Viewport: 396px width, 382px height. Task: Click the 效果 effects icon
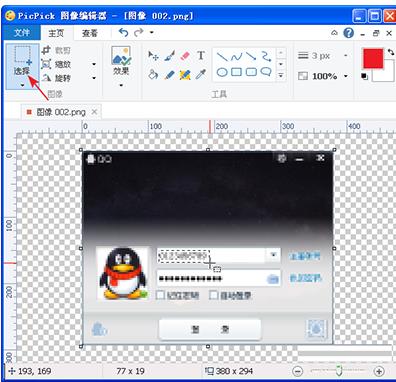[121, 56]
